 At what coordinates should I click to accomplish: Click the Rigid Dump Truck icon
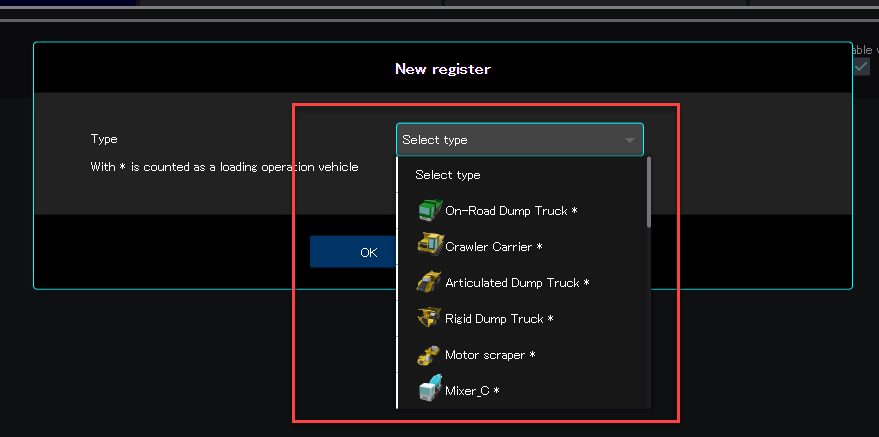(x=430, y=317)
